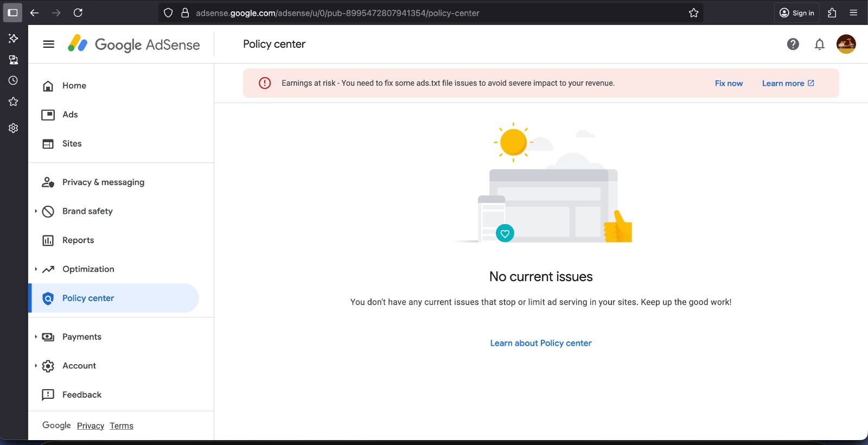Open the user account avatar
The image size is (868, 445).
point(846,44)
